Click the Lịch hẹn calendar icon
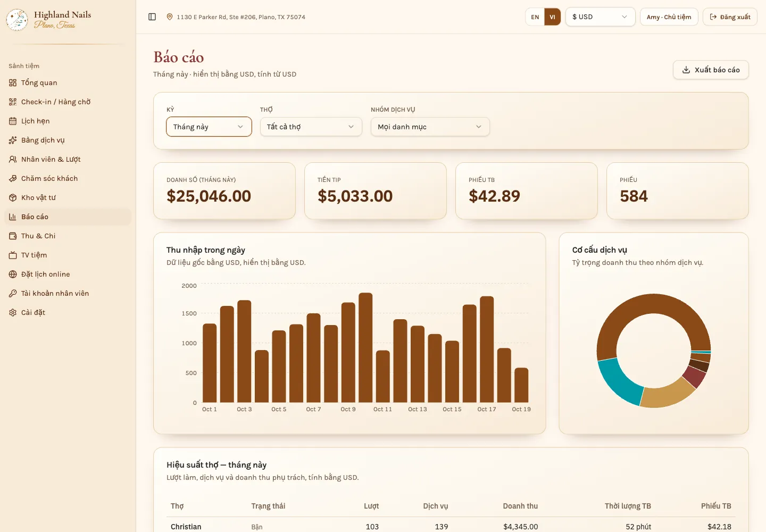Screen dimensions: 766x532 coord(13,121)
